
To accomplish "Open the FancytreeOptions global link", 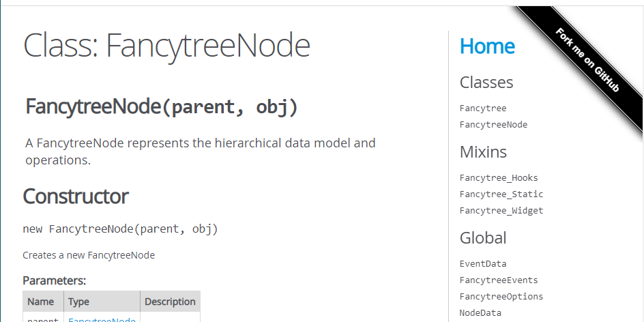I will tap(501, 296).
